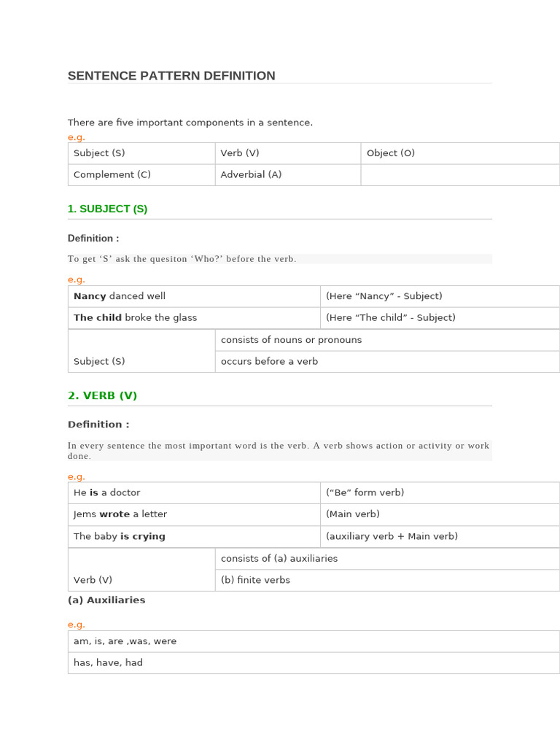Click the '(a) Auxiliaries' bold subheading
560x747 pixels.
tap(106, 600)
